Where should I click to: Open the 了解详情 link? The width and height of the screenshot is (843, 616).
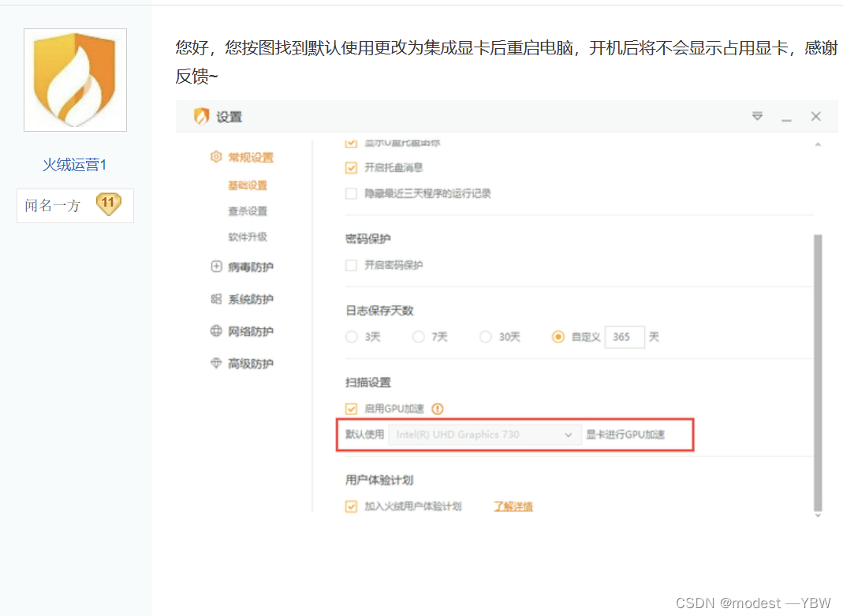coord(513,506)
